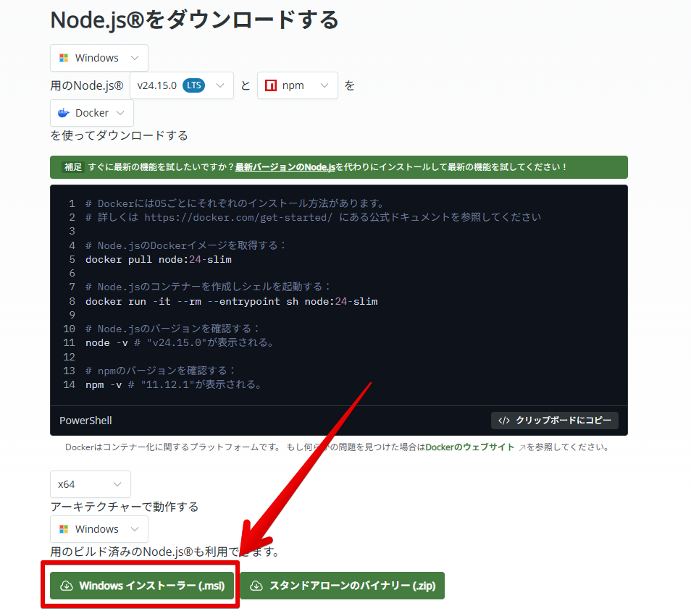Open the npm package manager dropdown

click(298, 85)
